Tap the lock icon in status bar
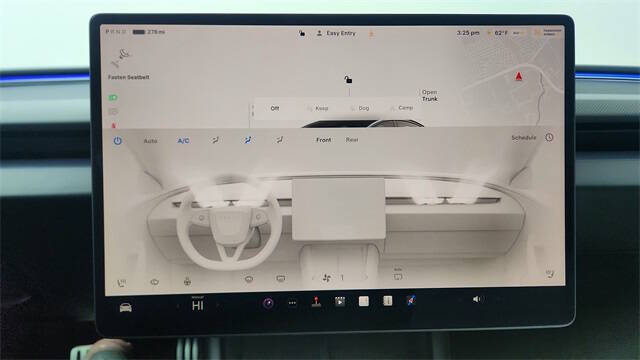Screen dimensions: 640x360 click(302, 33)
